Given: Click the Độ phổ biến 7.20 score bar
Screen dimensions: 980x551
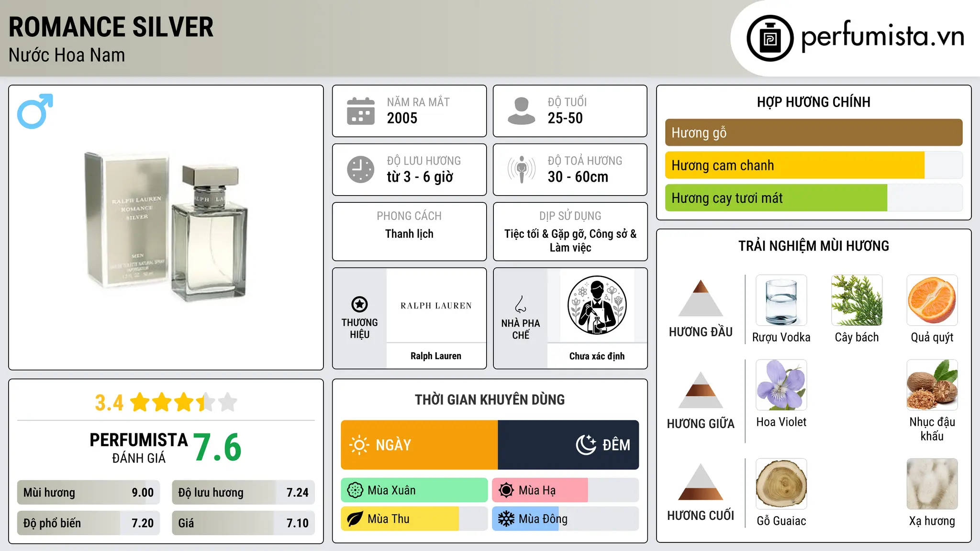Looking at the screenshot, I should coord(89,523).
